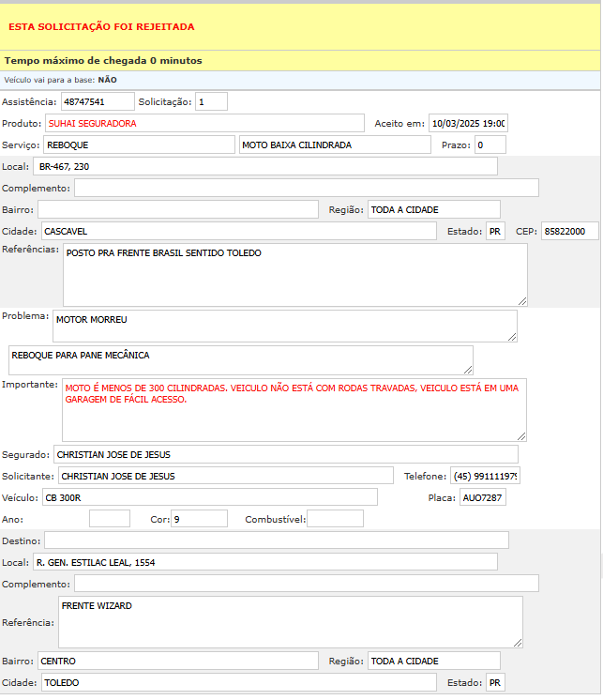The image size is (603, 700).
Task: Click the Serviço field containing REBOQUE
Action: [x=139, y=145]
